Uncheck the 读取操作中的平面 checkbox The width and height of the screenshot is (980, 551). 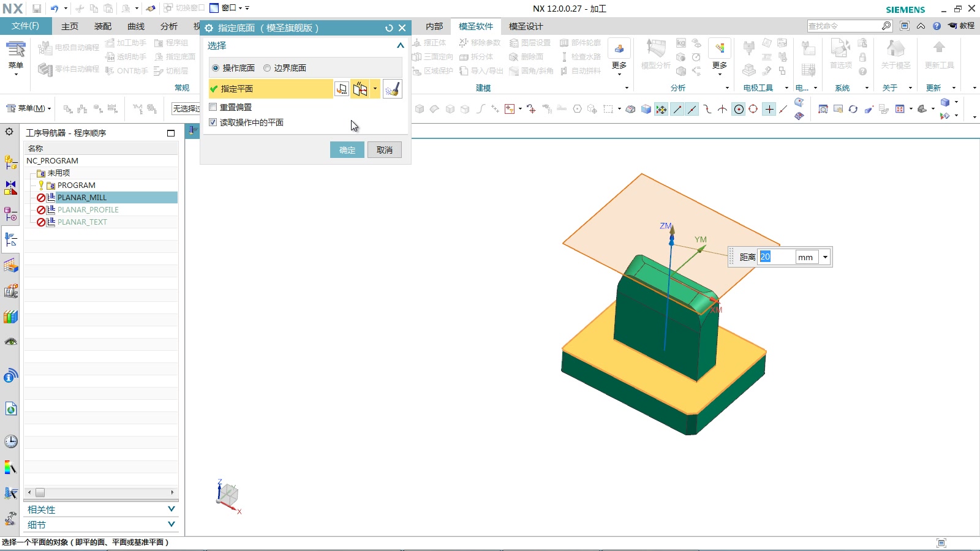pyautogui.click(x=213, y=122)
